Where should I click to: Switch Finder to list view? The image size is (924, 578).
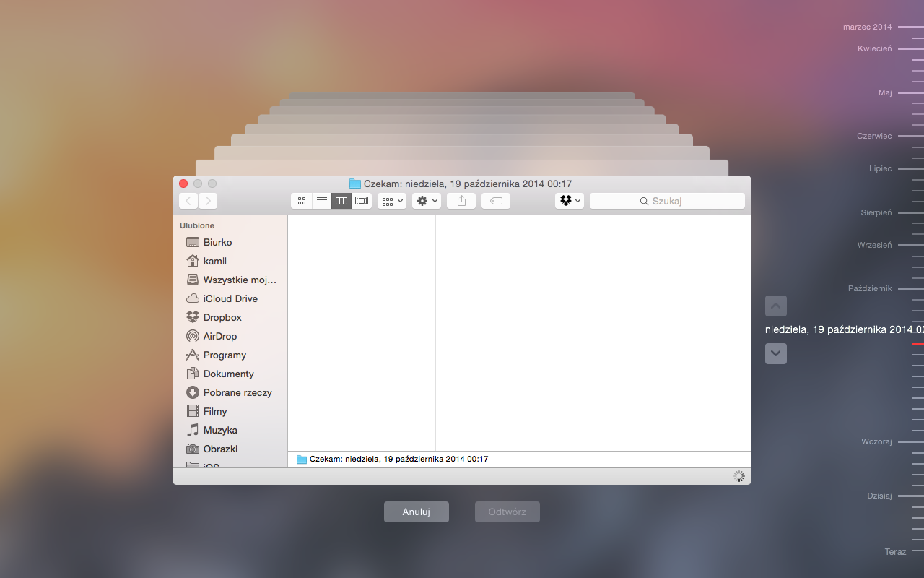322,201
